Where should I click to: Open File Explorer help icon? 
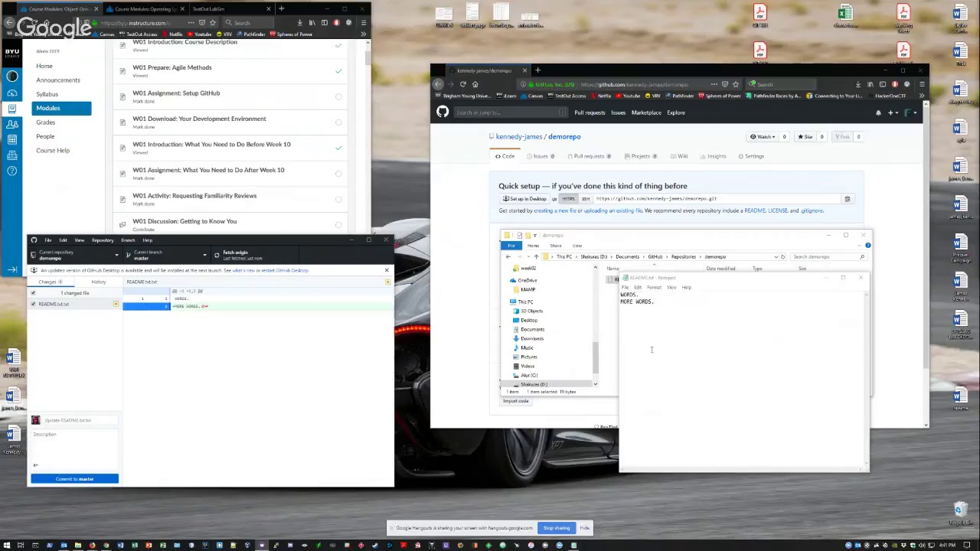[867, 246]
